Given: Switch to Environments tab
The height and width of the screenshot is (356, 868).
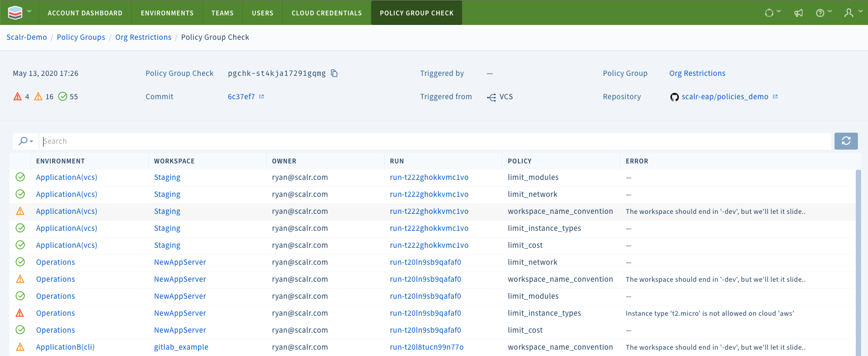Looking at the screenshot, I should [x=167, y=13].
